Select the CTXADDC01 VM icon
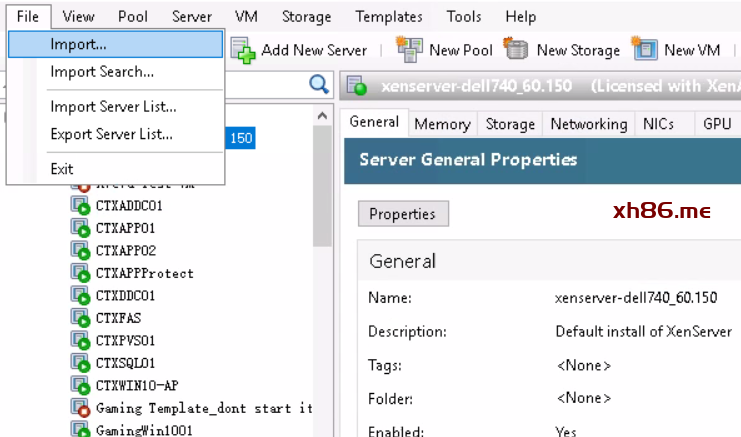 [x=81, y=205]
